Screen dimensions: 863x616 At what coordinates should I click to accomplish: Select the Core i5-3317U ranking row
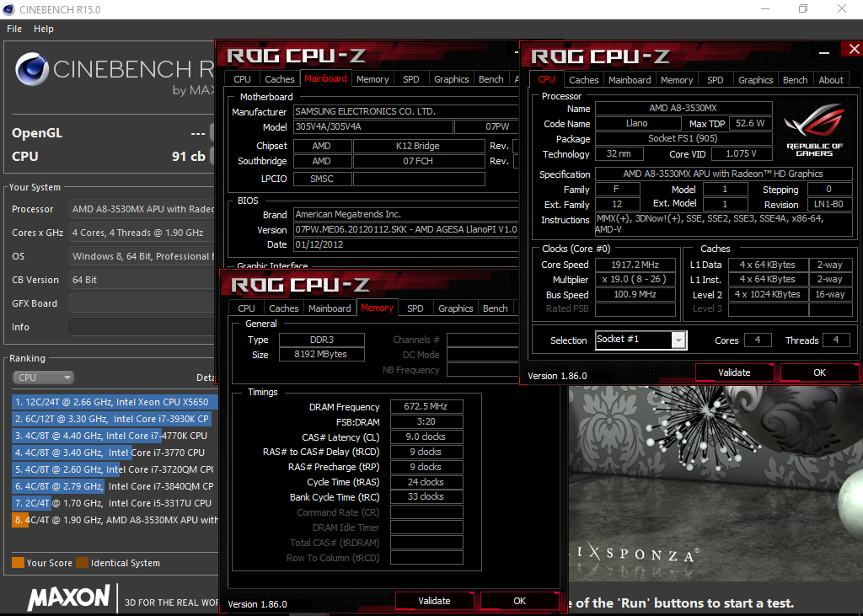pyautogui.click(x=115, y=503)
